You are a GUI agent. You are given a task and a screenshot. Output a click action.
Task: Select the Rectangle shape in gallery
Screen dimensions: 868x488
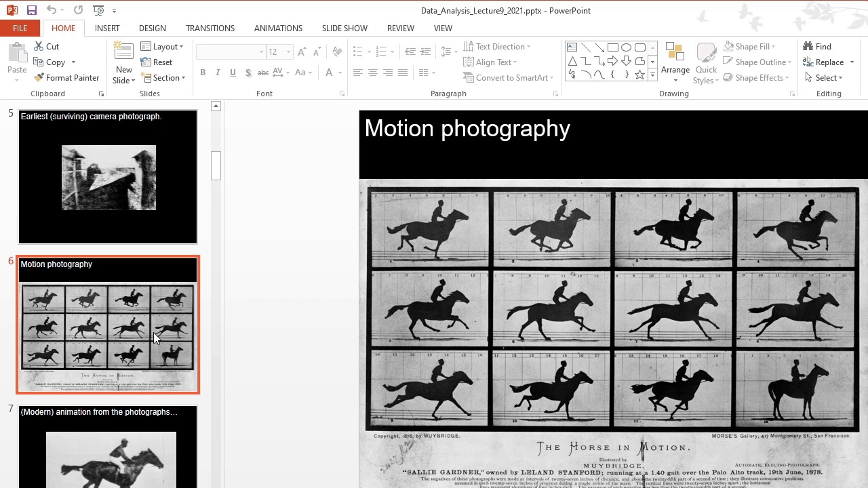pyautogui.click(x=612, y=47)
